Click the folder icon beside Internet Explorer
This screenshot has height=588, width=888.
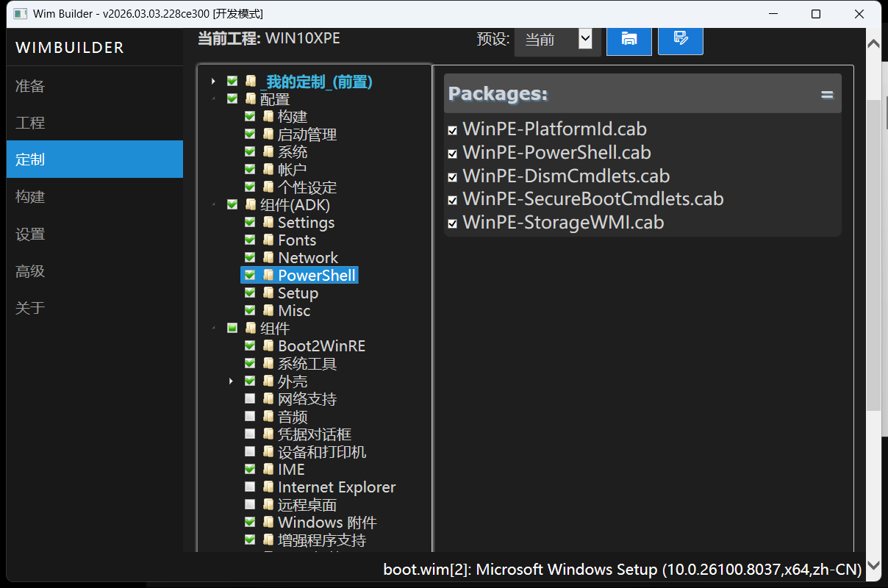coord(268,487)
